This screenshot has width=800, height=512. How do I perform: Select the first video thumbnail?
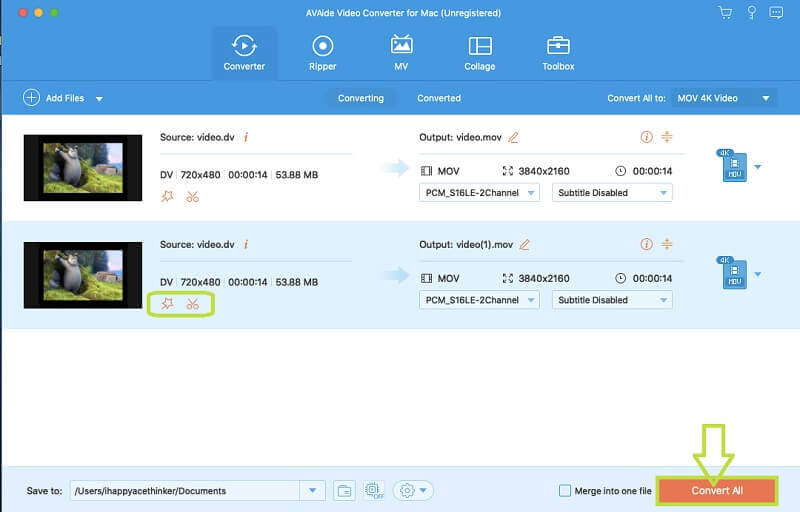click(83, 168)
